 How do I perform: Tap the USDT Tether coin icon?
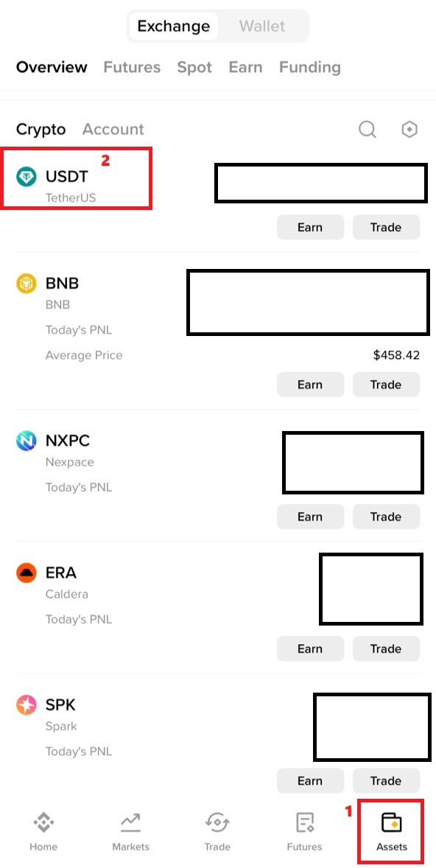26,177
